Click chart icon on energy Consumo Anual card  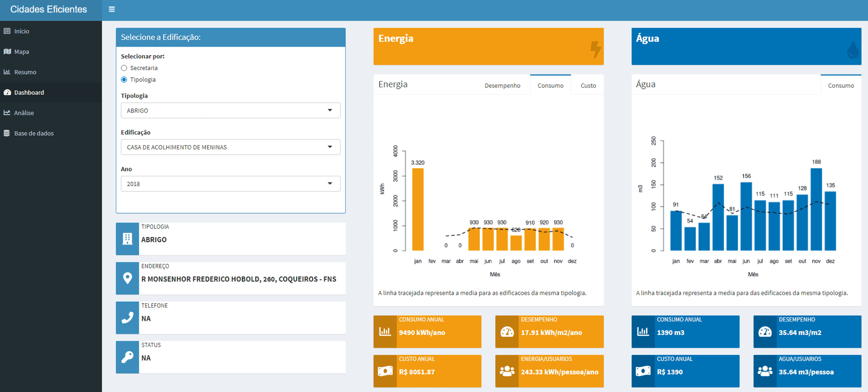(385, 332)
